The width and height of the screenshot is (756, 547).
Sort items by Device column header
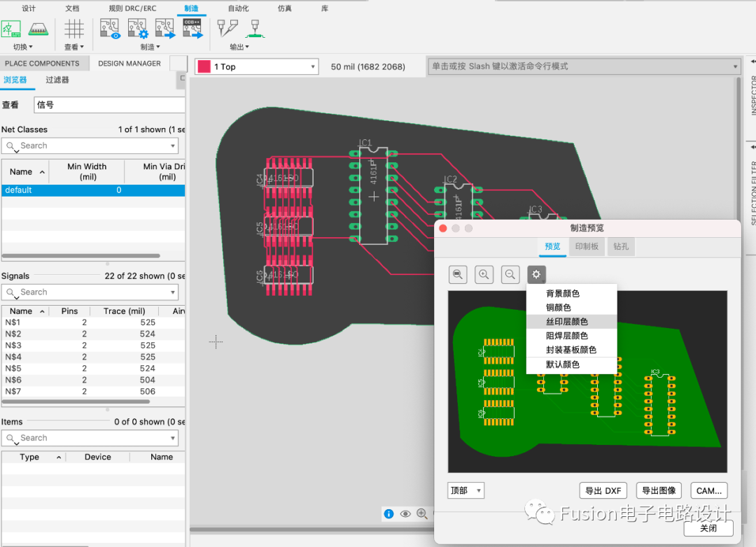click(98, 457)
